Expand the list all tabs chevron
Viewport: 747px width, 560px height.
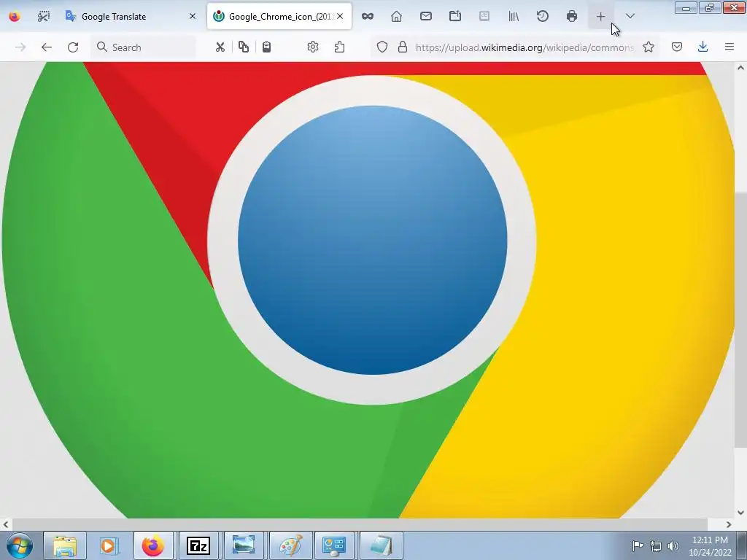[x=630, y=17]
